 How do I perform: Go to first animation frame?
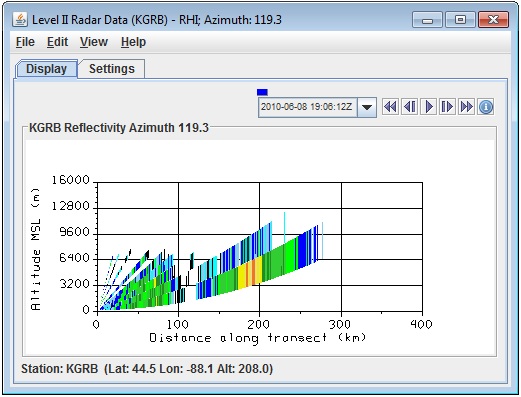[390, 107]
